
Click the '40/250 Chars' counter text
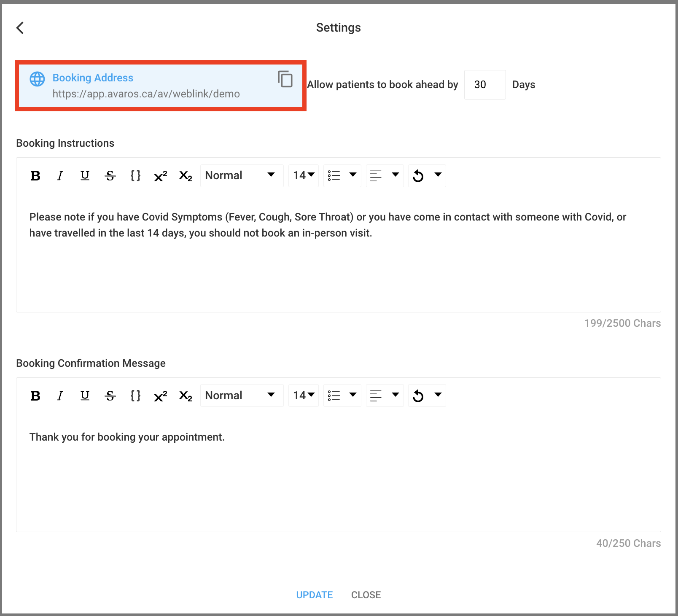pos(628,543)
